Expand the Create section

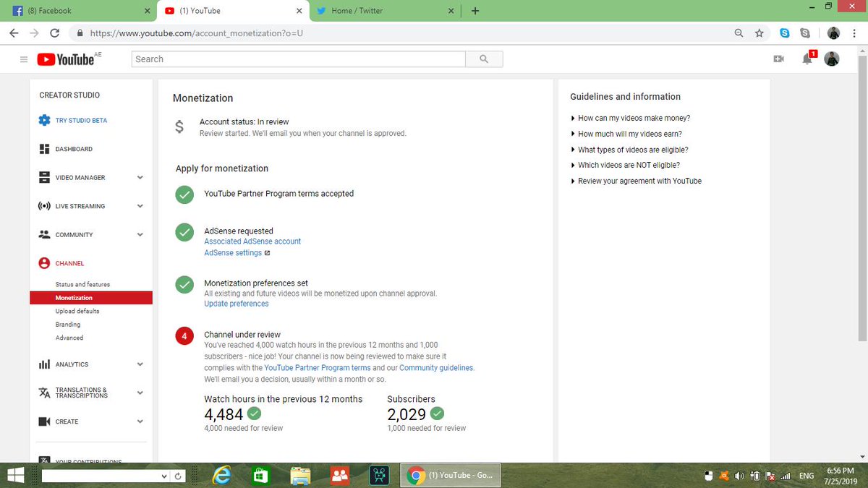pyautogui.click(x=140, y=421)
